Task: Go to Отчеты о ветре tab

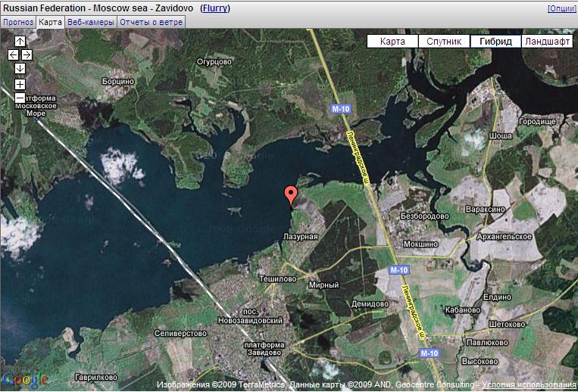Action: tap(151, 22)
